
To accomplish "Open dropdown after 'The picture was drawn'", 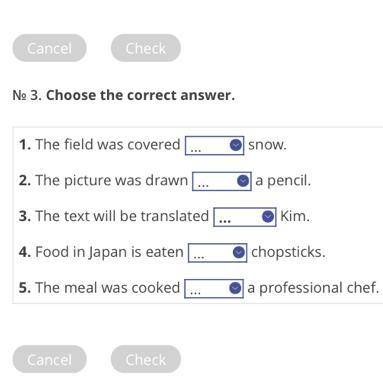I will click(x=222, y=181).
